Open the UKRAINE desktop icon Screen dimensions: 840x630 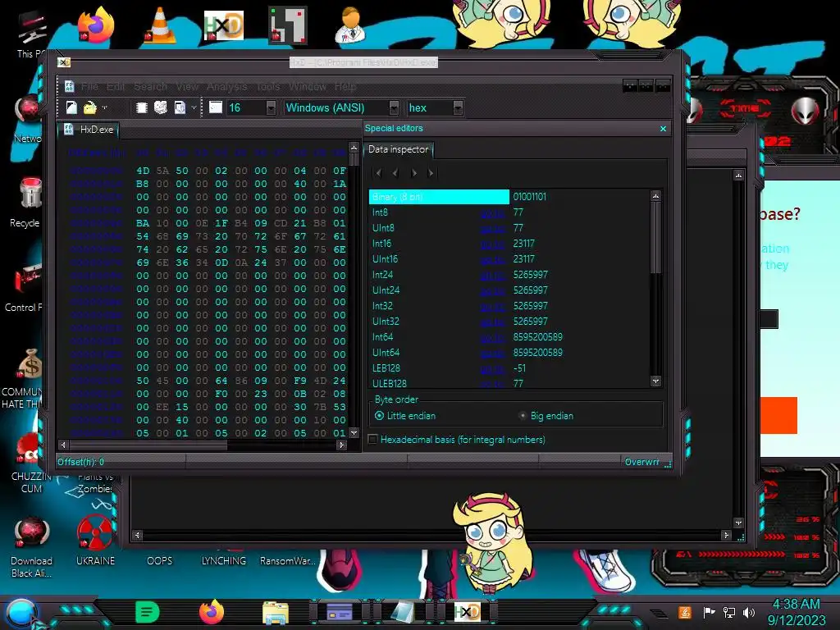click(95, 540)
